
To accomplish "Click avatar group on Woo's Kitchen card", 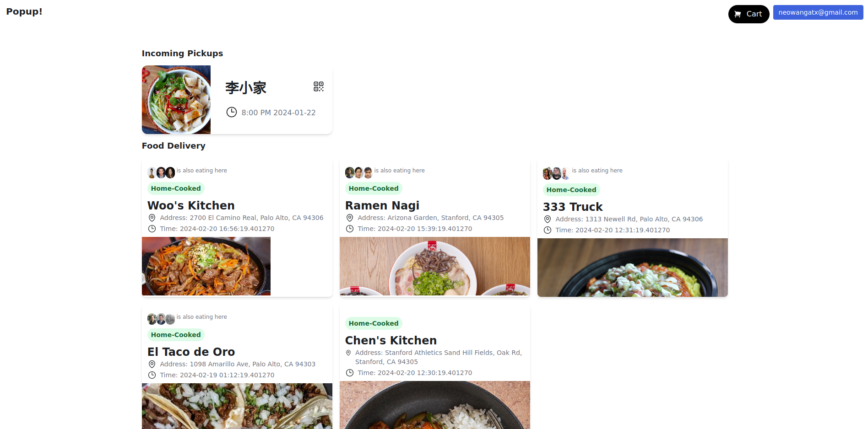I will (x=161, y=172).
